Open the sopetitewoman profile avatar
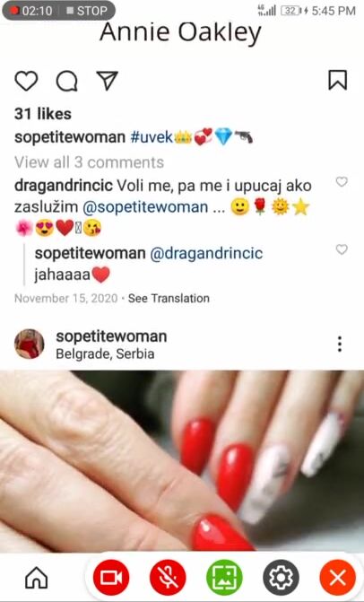 click(30, 344)
